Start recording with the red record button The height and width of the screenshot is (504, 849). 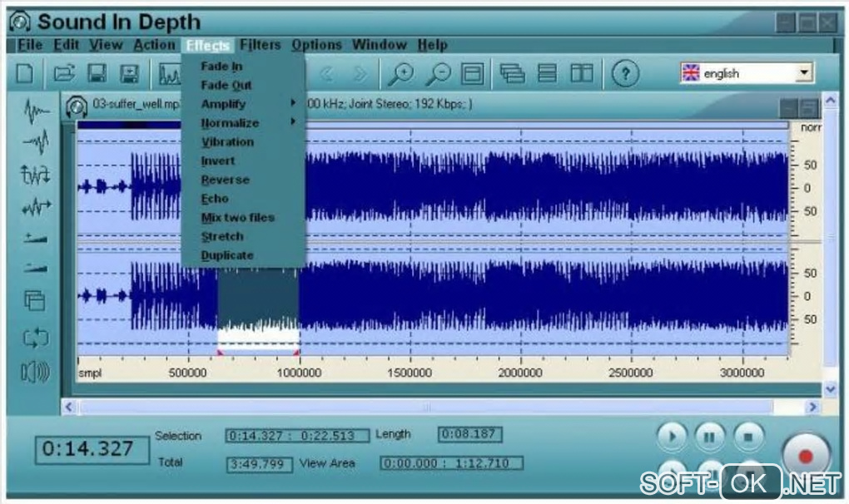click(806, 456)
